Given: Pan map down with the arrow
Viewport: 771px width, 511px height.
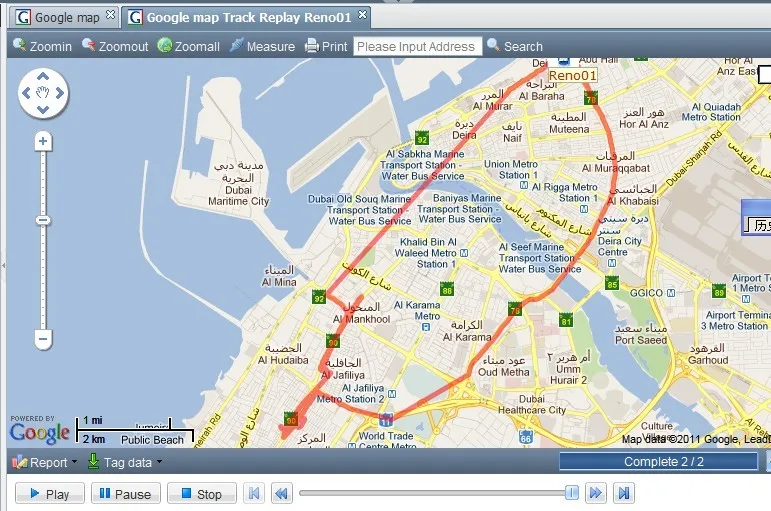Looking at the screenshot, I should [43, 110].
